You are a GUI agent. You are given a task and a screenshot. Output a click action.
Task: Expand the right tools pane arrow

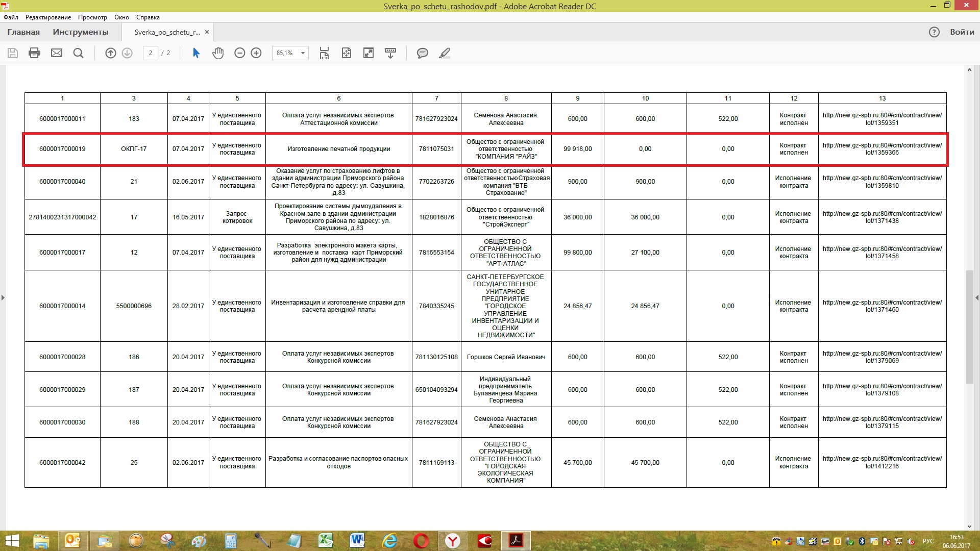(976, 297)
